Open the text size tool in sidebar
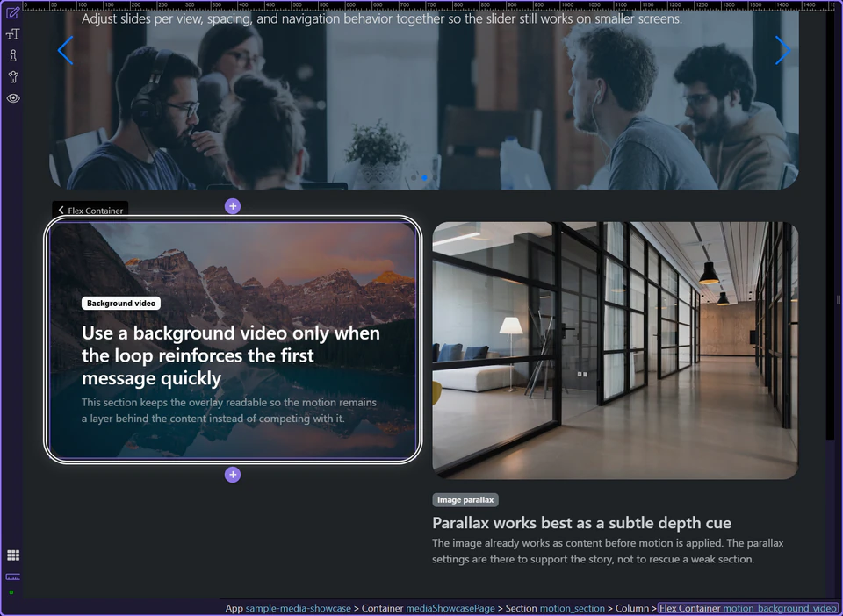 click(13, 34)
